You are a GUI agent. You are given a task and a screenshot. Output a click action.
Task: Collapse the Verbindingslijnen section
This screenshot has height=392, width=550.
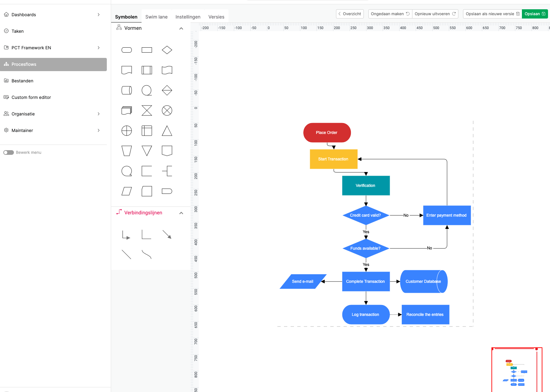(181, 213)
